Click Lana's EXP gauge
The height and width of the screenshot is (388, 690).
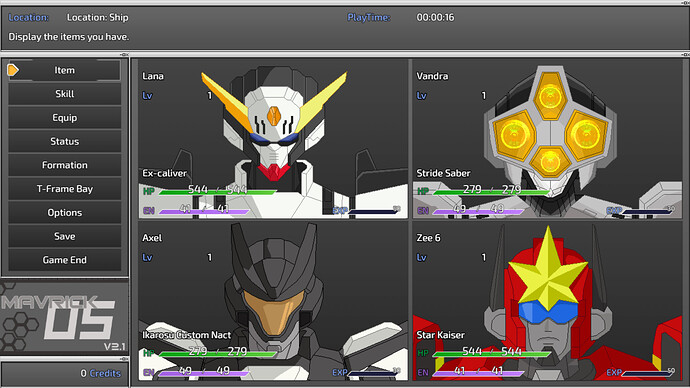click(x=374, y=211)
